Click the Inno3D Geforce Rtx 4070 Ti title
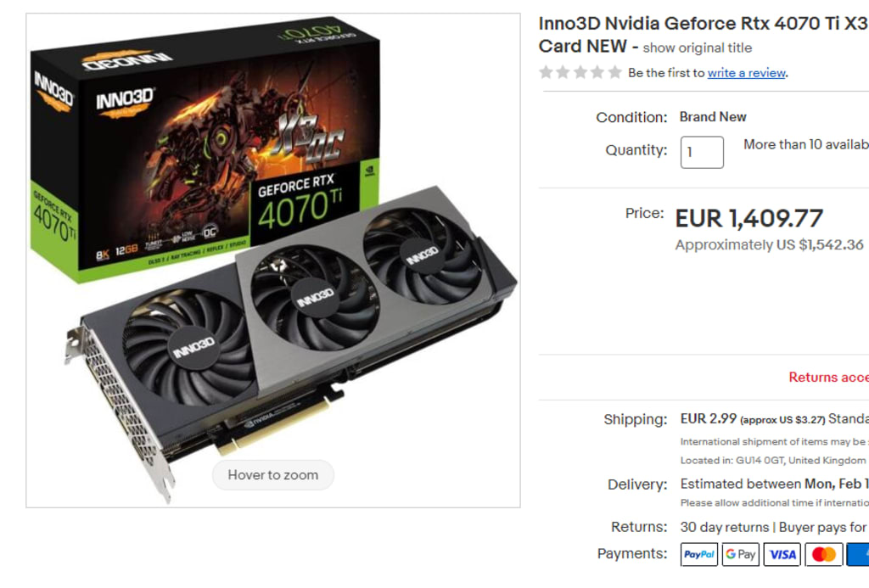 tap(704, 34)
